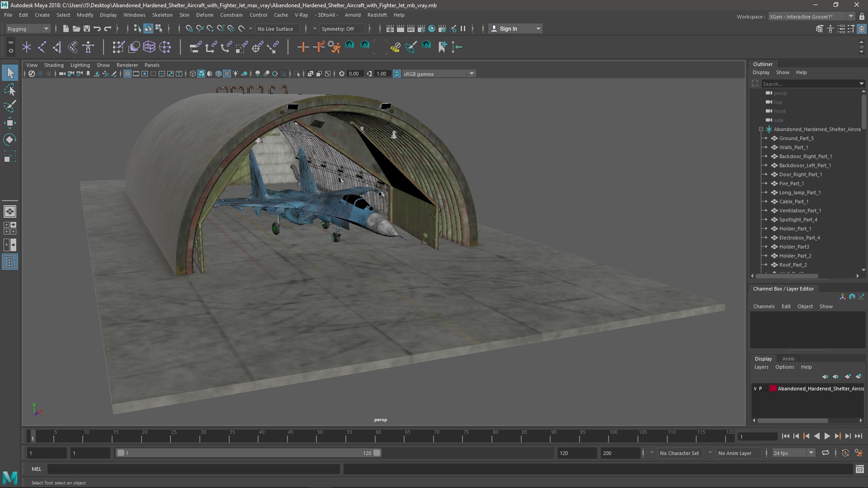This screenshot has width=868, height=488.
Task: Open Outliner Display menu
Action: 761,72
